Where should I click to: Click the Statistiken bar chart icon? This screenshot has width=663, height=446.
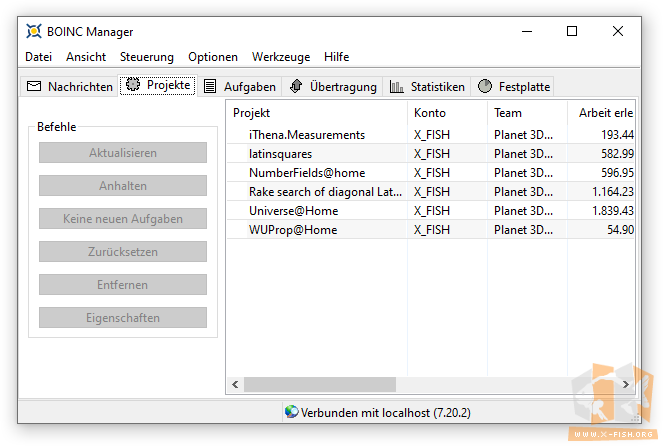pyautogui.click(x=397, y=87)
